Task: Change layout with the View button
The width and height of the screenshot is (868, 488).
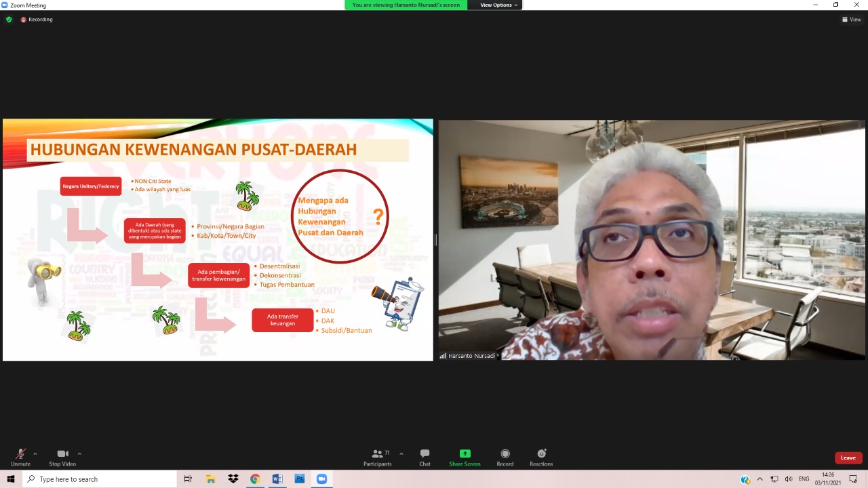Action: [852, 20]
